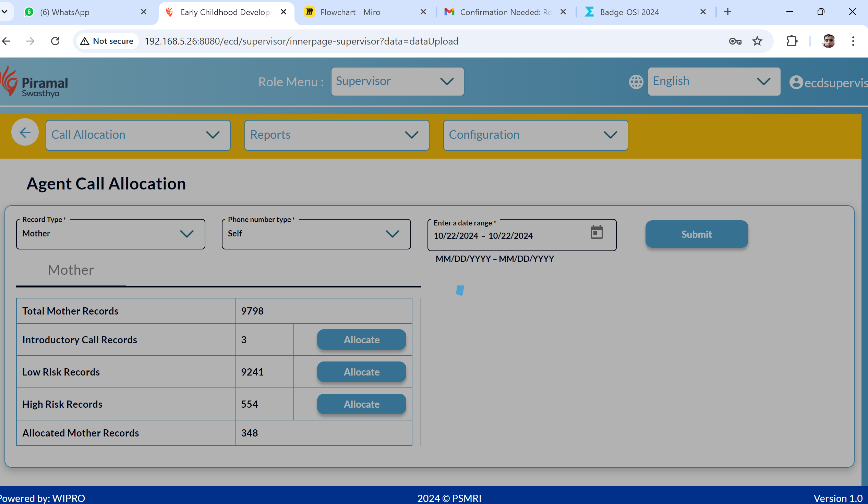Open the browser extensions puzzle icon

[792, 41]
